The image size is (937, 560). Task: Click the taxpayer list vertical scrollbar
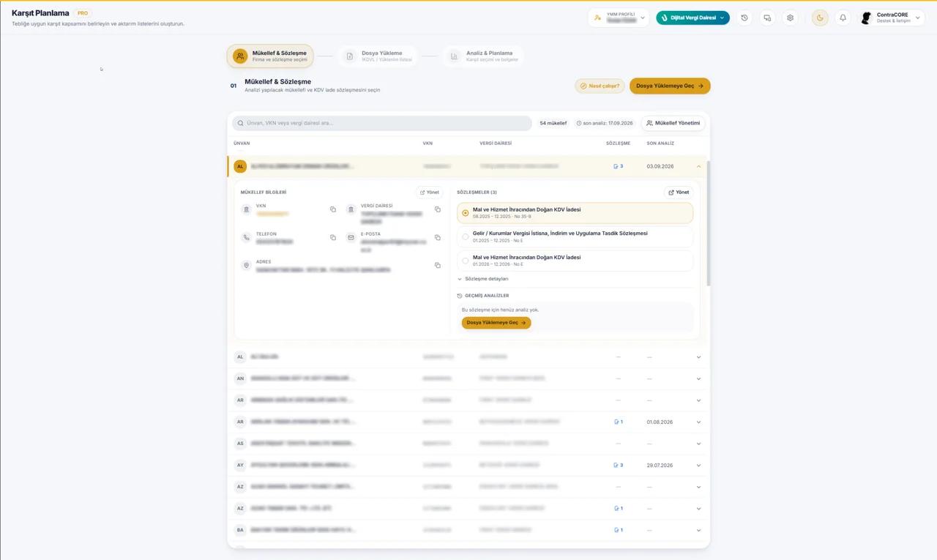coord(708,223)
